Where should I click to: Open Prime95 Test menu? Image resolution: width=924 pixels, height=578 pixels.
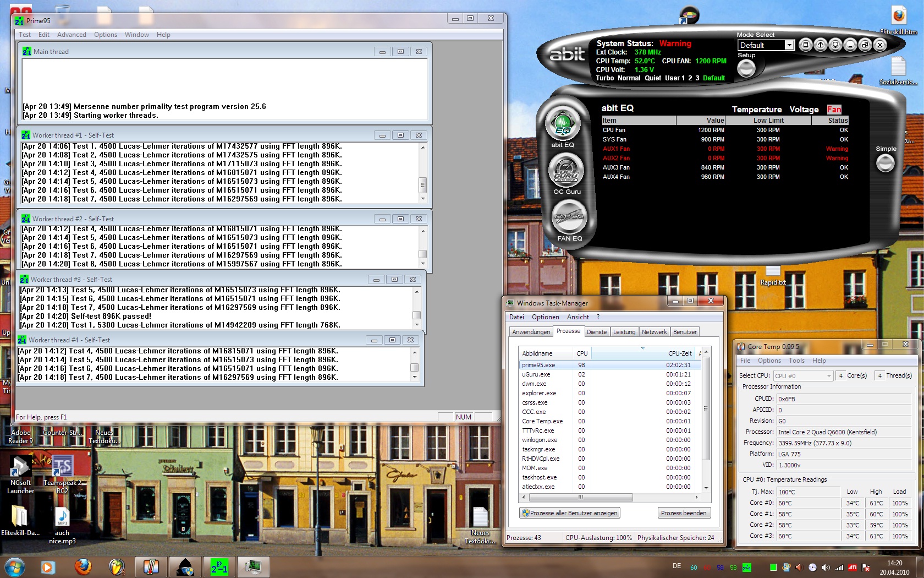pos(25,35)
